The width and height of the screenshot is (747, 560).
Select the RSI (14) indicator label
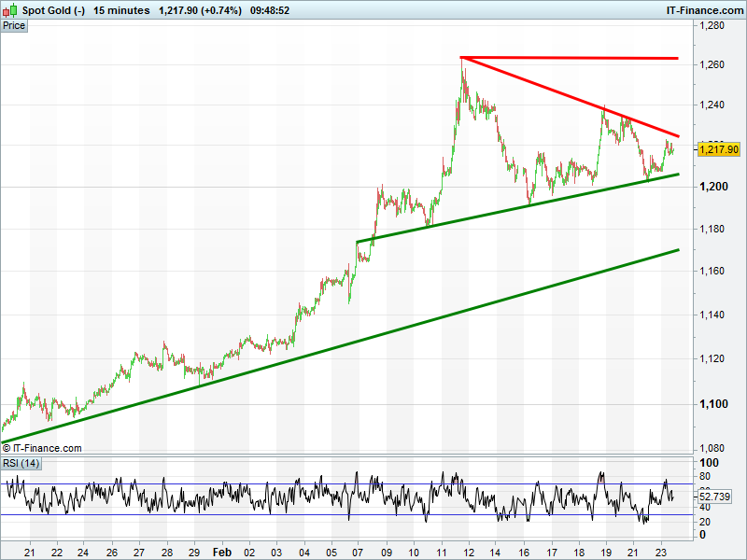click(x=21, y=463)
